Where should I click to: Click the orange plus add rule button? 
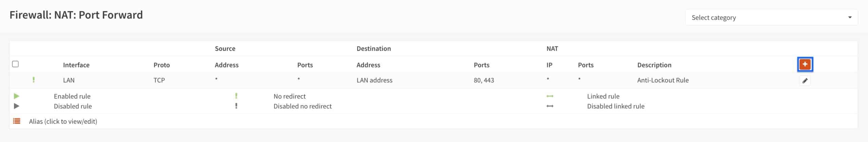(805, 64)
